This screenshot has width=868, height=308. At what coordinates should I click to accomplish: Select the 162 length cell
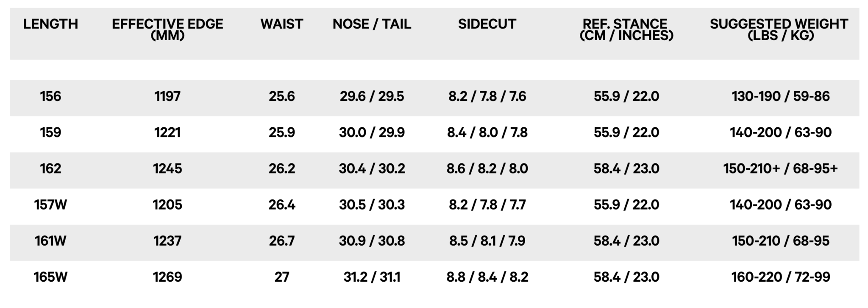[x=50, y=168]
